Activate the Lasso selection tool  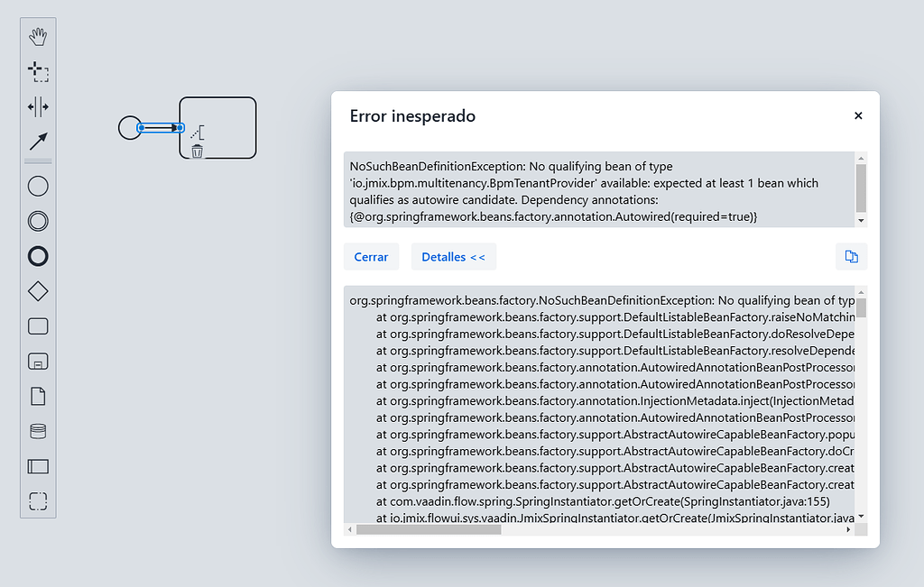coord(37,71)
